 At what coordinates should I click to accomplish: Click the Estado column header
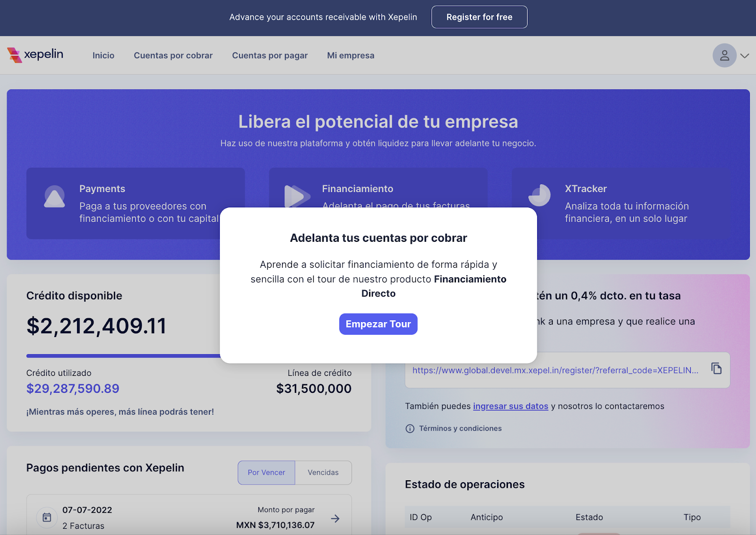tap(589, 518)
